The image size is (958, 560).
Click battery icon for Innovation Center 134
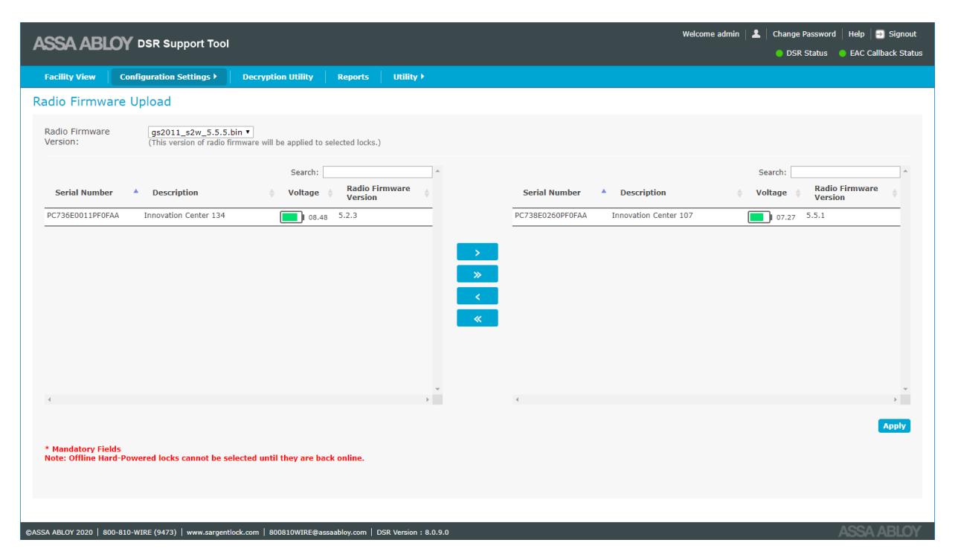(x=293, y=217)
